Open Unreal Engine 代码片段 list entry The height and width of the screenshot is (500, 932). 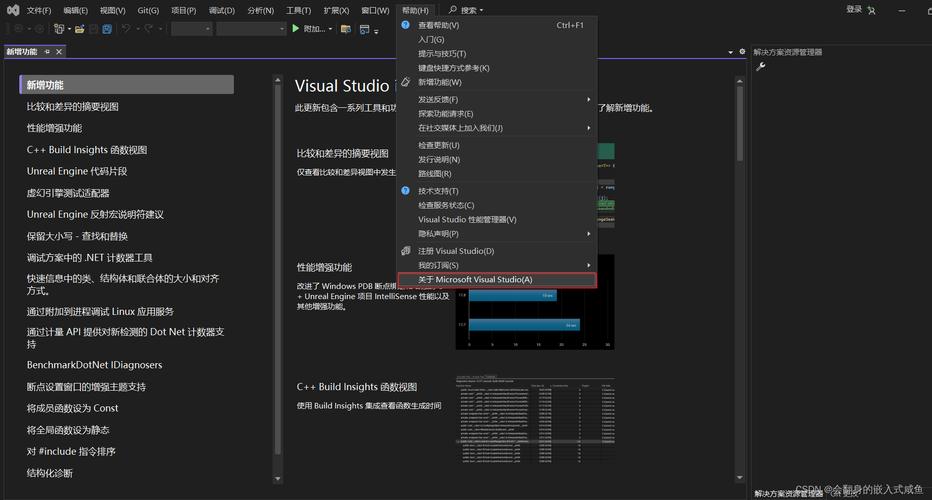77,171
